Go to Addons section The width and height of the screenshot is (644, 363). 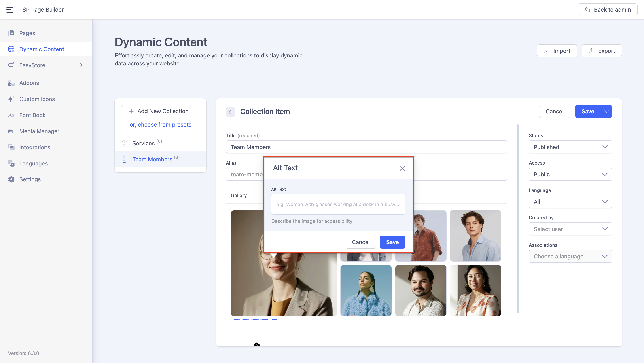[x=29, y=83]
